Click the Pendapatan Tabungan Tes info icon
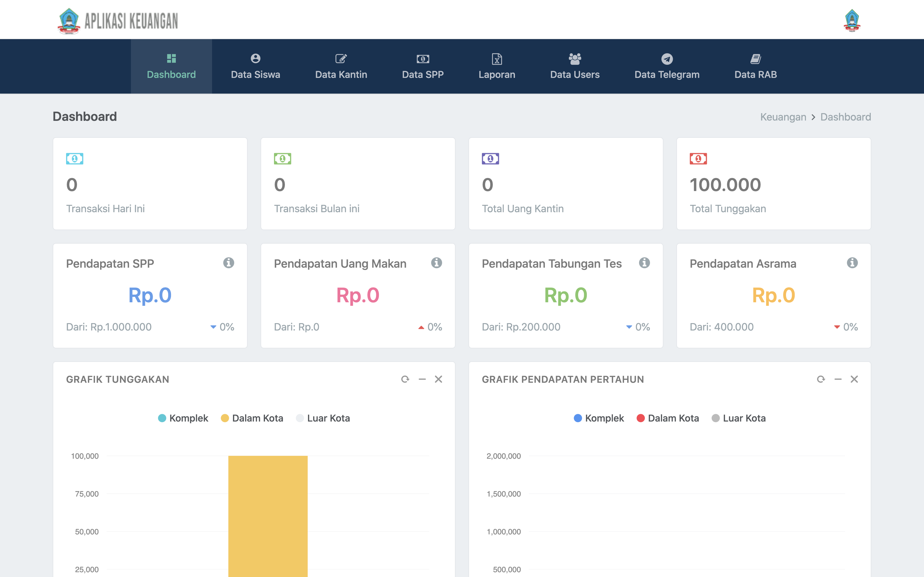924x577 pixels. (x=644, y=263)
